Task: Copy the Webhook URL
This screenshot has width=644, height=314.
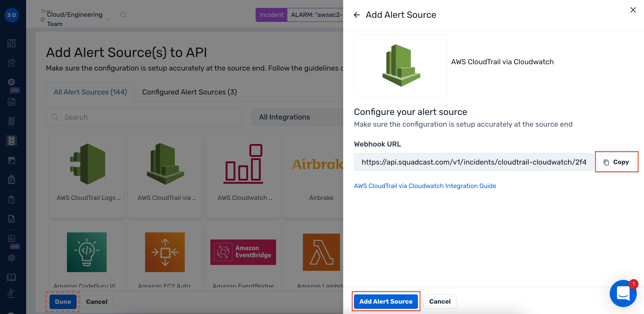Action: point(616,162)
